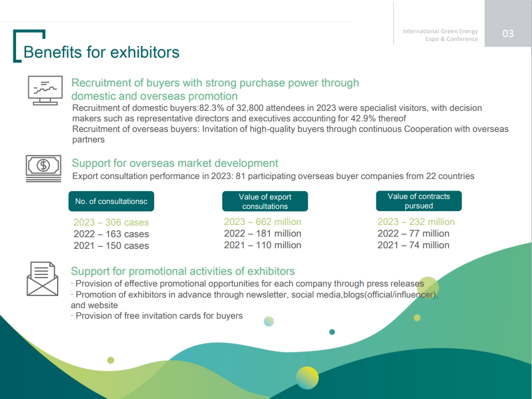Click the 'Support for promotional activities' heading
The height and width of the screenshot is (399, 532).
click(183, 271)
